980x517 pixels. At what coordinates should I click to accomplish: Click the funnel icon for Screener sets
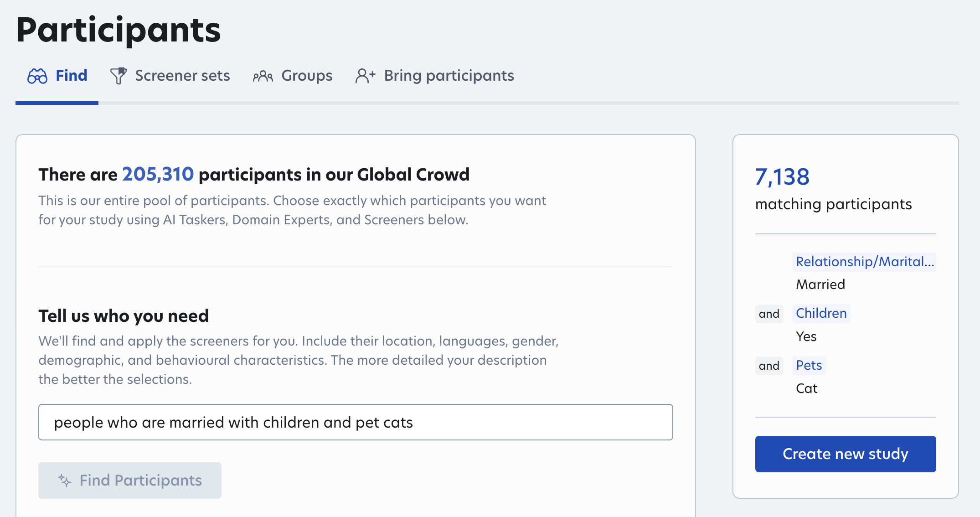pyautogui.click(x=118, y=76)
